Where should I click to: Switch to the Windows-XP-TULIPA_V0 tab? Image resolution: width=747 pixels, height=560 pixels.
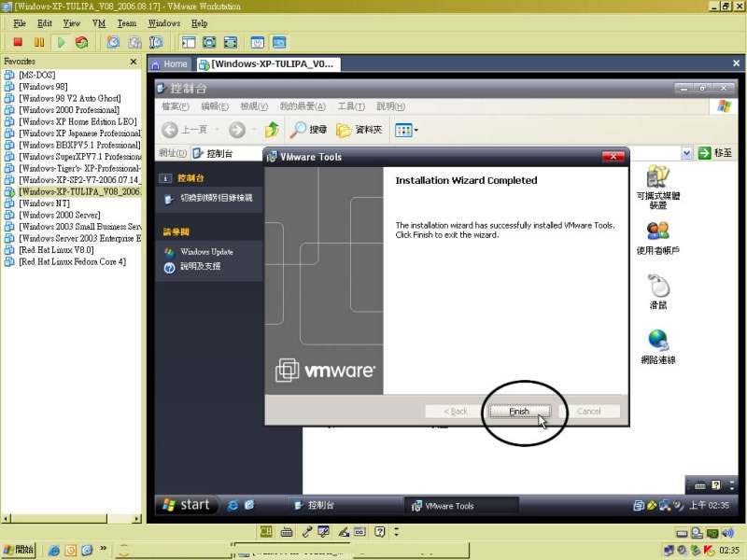coord(268,63)
